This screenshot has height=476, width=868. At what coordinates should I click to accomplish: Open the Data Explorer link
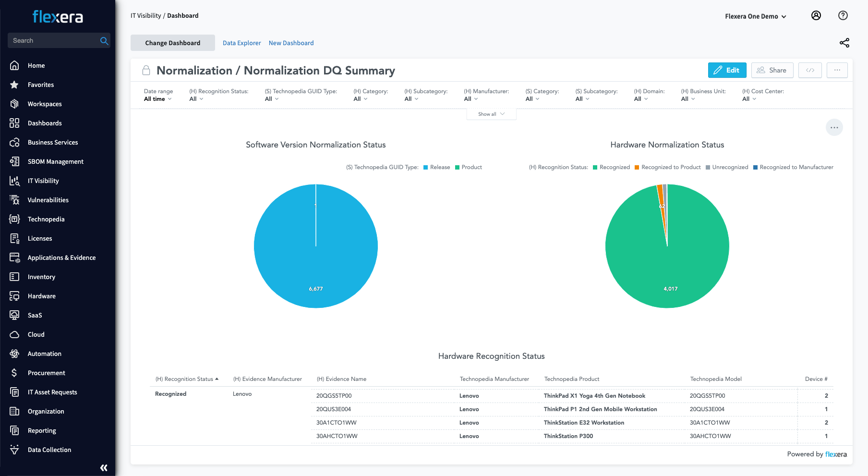tap(241, 43)
